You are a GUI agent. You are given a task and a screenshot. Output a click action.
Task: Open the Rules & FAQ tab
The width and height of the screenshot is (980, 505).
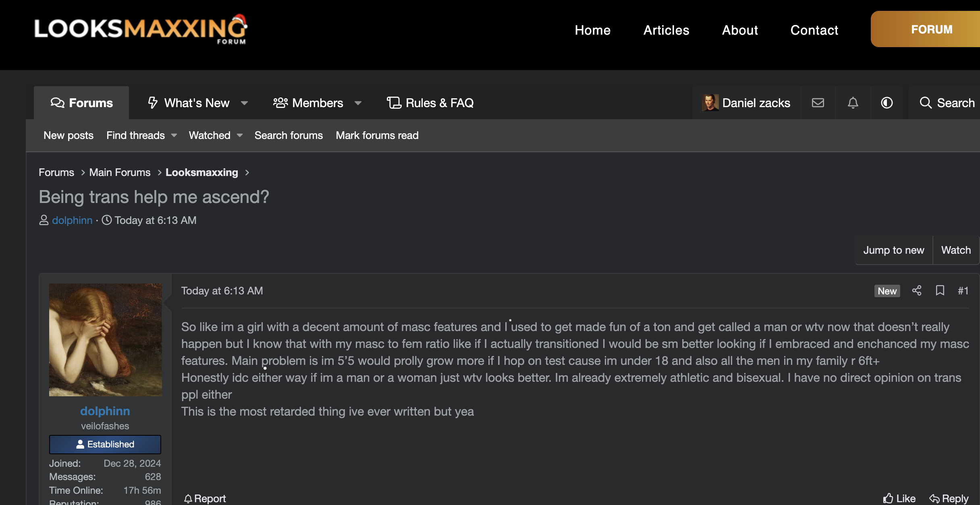(x=430, y=103)
